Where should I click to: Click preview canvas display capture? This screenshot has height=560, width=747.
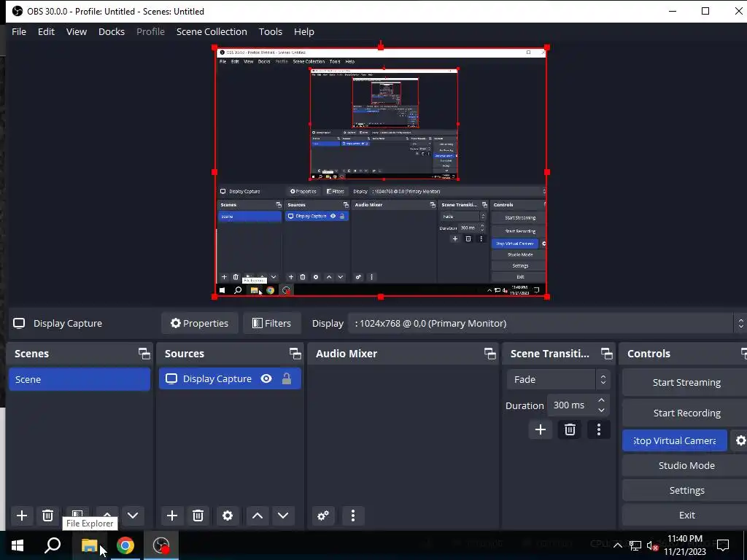point(380,172)
